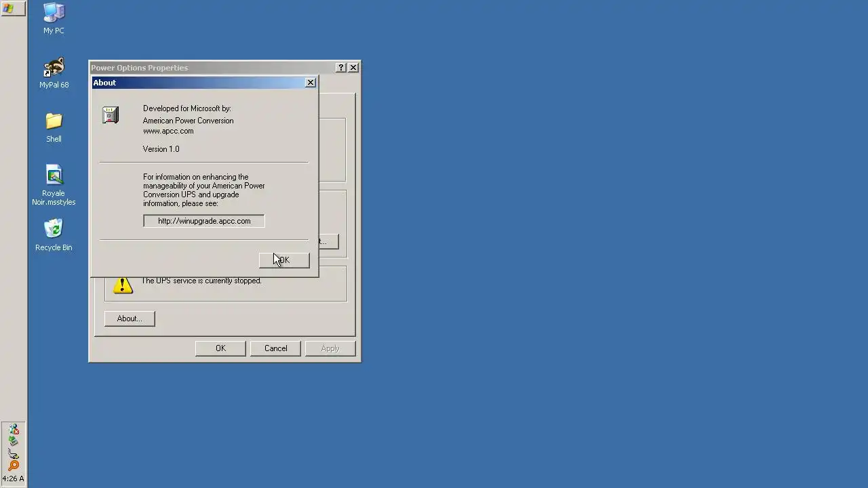Select the Recycle Bin icon
This screenshot has width=868, height=488.
tap(54, 235)
